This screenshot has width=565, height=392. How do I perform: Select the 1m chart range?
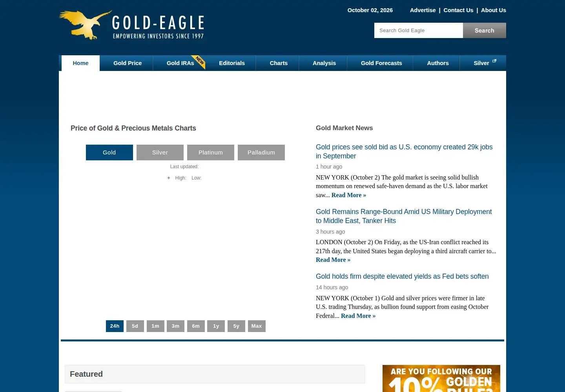(x=155, y=326)
